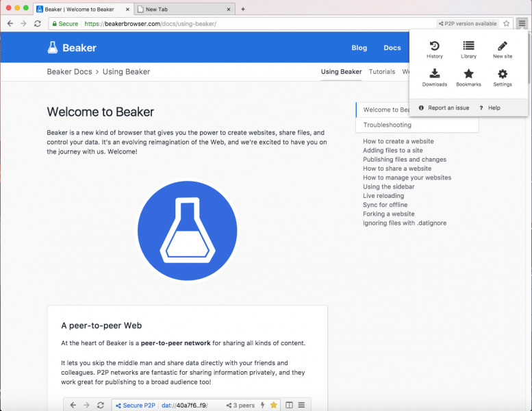Open Library from the browser menu
The image size is (532, 411).
(x=468, y=49)
